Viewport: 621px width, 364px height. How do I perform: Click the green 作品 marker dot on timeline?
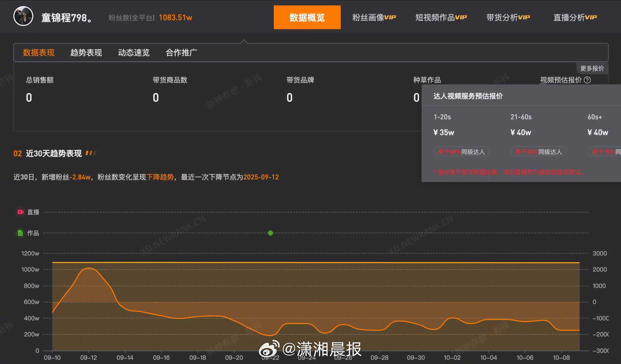coord(270,233)
